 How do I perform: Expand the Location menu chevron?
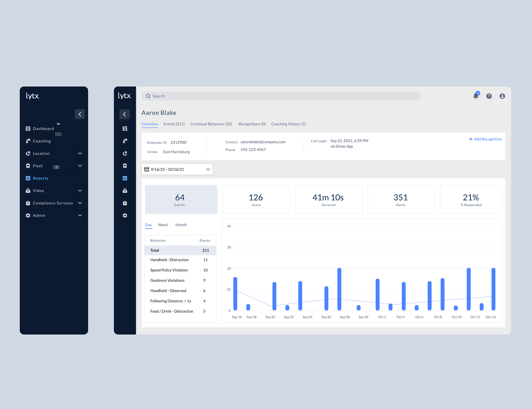(x=80, y=154)
